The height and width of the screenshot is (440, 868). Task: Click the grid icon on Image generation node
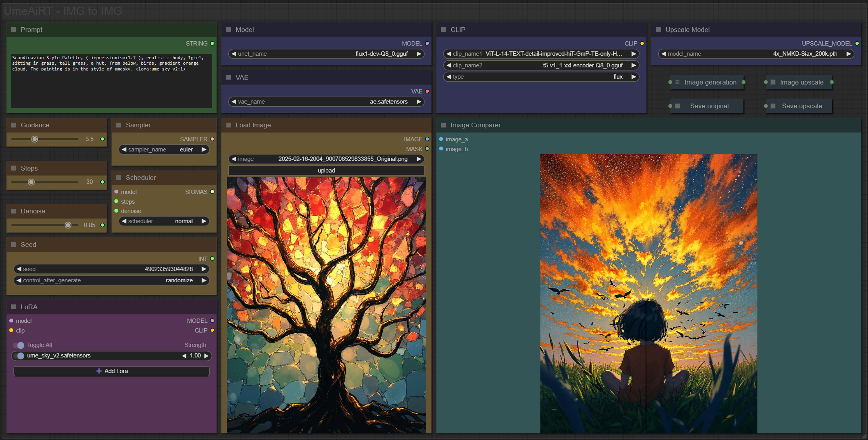677,82
